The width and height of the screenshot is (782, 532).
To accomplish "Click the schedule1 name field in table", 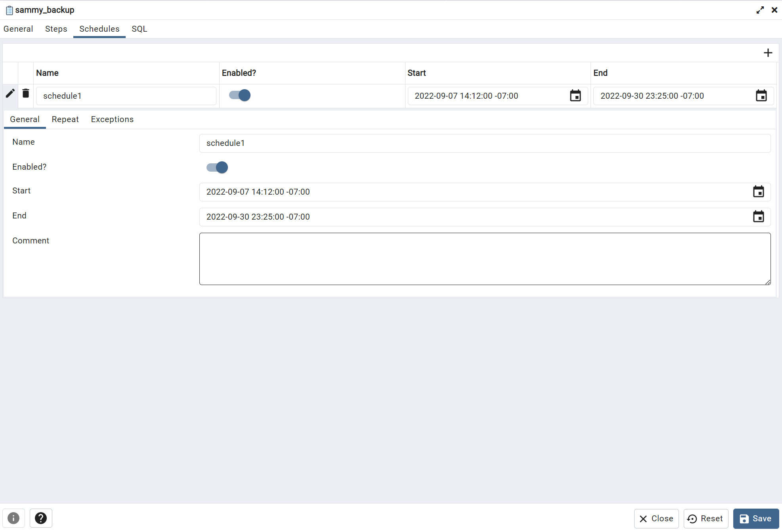I will 126,96.
